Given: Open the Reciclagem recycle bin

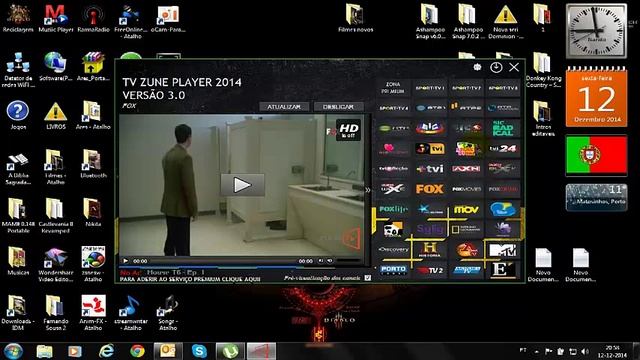Looking at the screenshot, I should pos(18,18).
